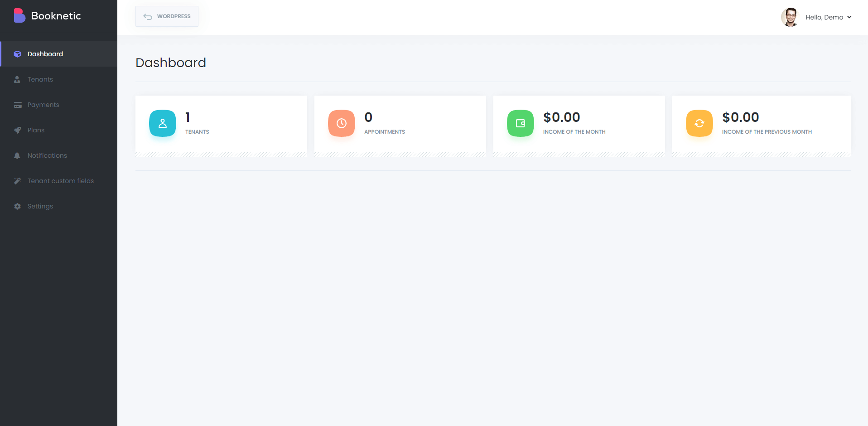Click the Booknetic logo icon
868x426 pixels.
click(x=19, y=16)
